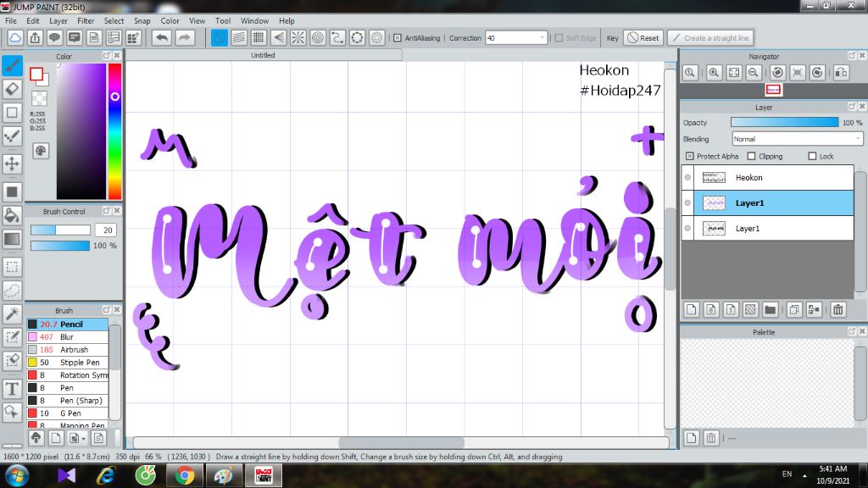Open the cloud icon in top toolbar

[15, 37]
